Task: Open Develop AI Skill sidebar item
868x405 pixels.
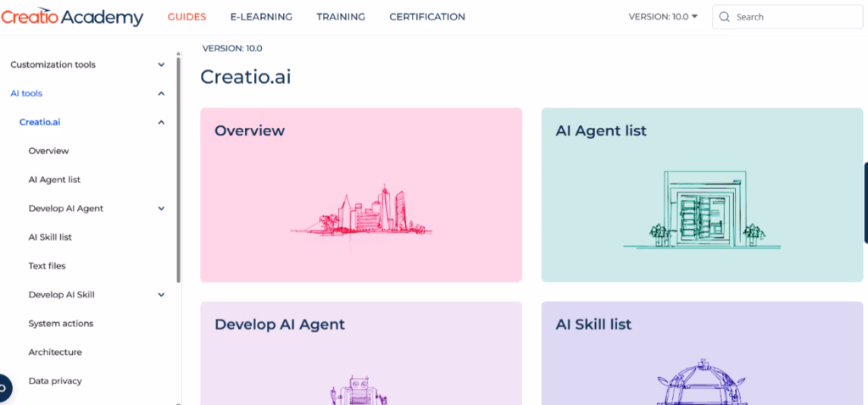Action: tap(61, 295)
